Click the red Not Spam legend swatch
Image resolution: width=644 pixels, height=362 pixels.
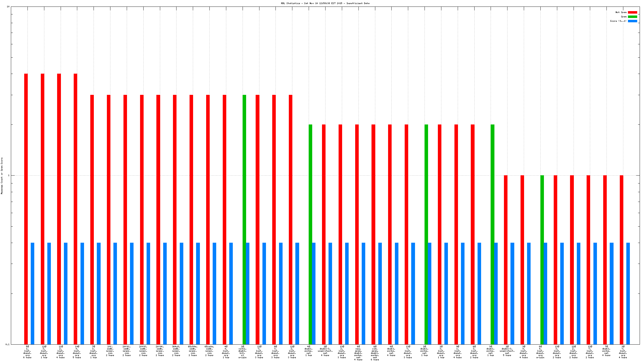pyautogui.click(x=632, y=12)
